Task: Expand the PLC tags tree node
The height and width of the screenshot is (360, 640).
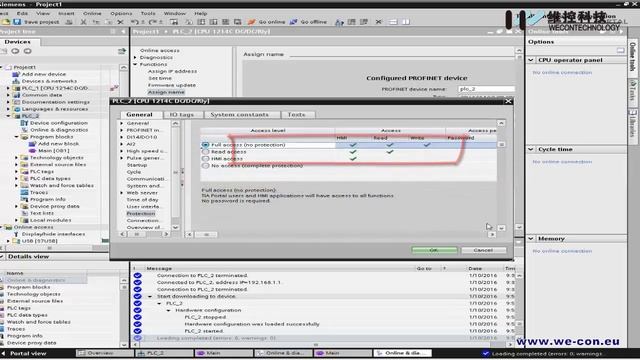Action: pyautogui.click(x=17, y=171)
